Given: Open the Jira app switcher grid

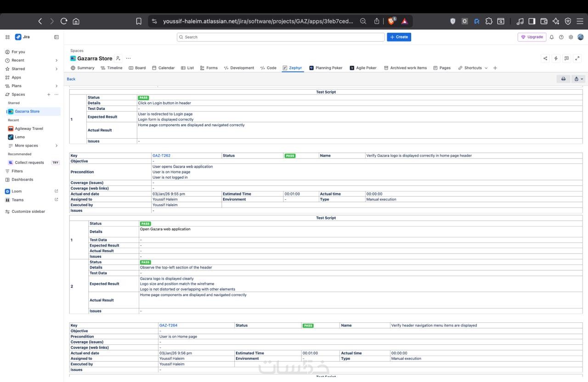Looking at the screenshot, I should [7, 37].
